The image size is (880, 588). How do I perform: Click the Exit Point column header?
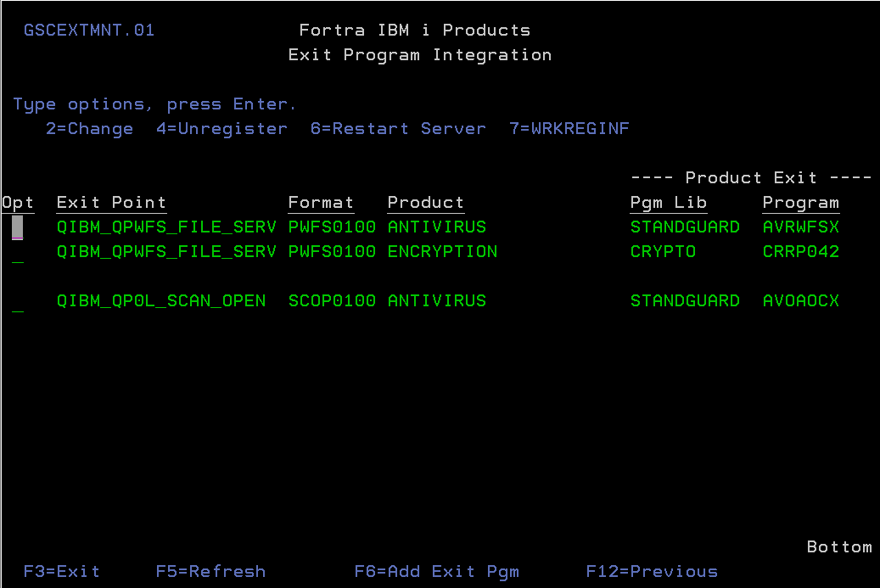tap(110, 202)
